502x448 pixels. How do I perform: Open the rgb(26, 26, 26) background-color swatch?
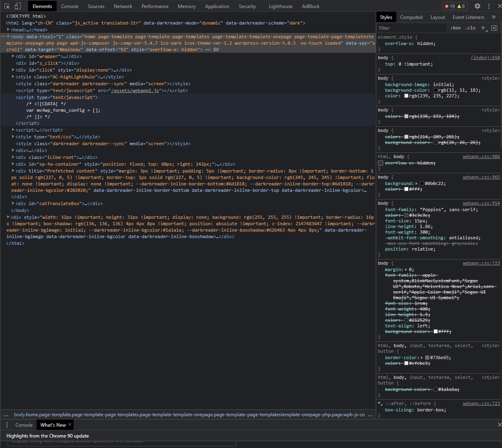click(x=436, y=142)
